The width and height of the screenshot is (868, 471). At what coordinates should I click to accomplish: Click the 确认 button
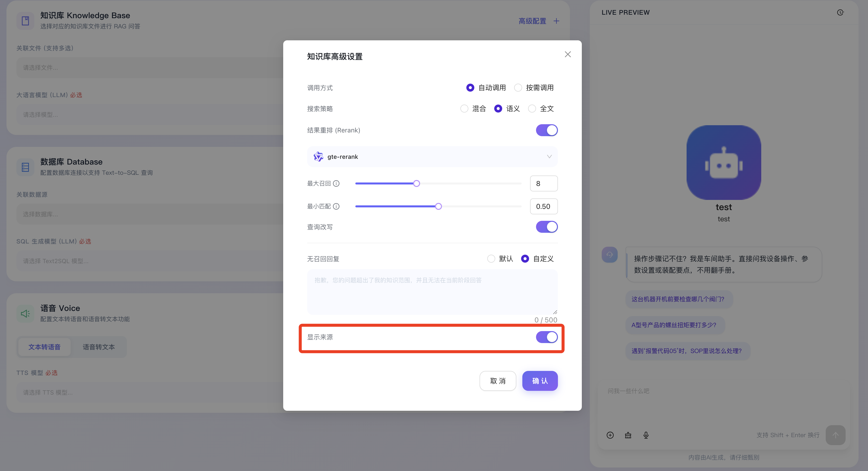point(540,381)
